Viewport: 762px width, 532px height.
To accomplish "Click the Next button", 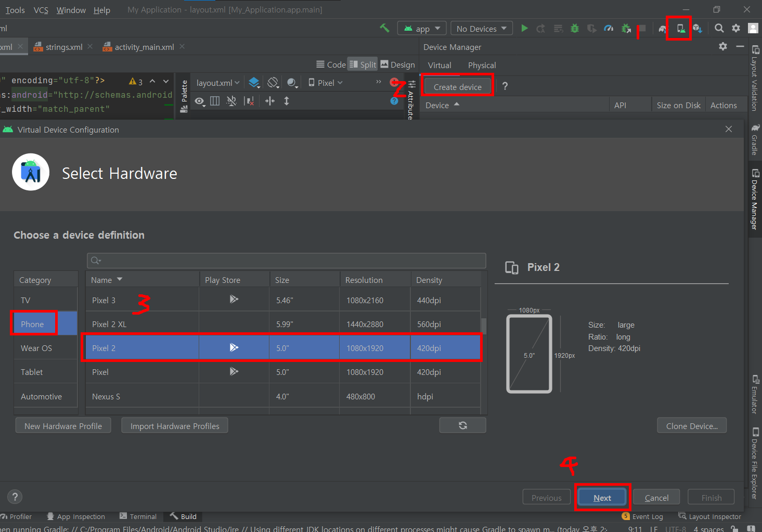I will click(602, 498).
